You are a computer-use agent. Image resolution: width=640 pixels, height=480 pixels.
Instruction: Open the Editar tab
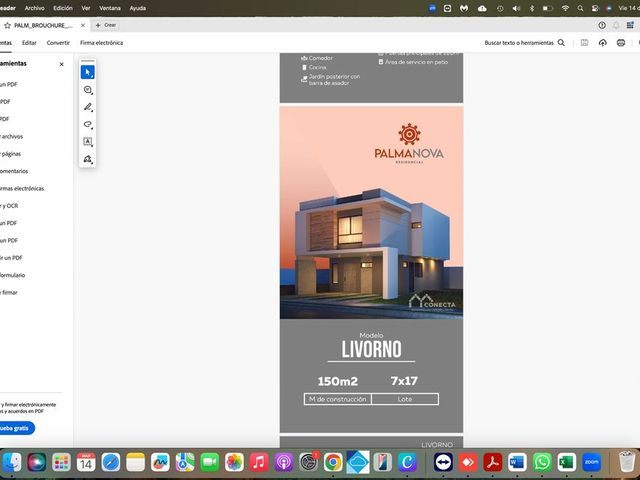tap(29, 42)
